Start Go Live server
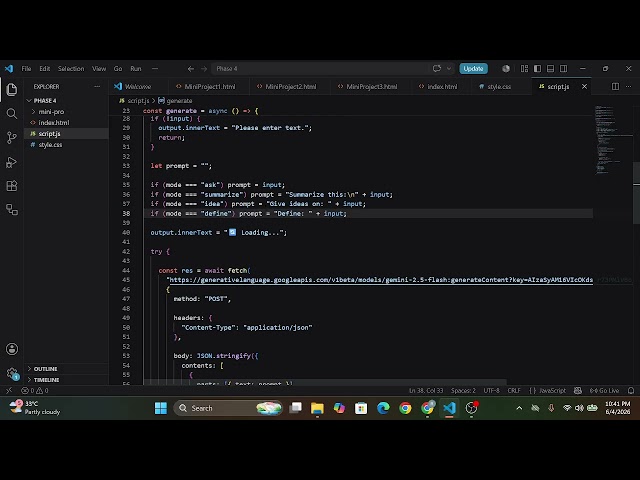640x480 pixels. tap(604, 391)
